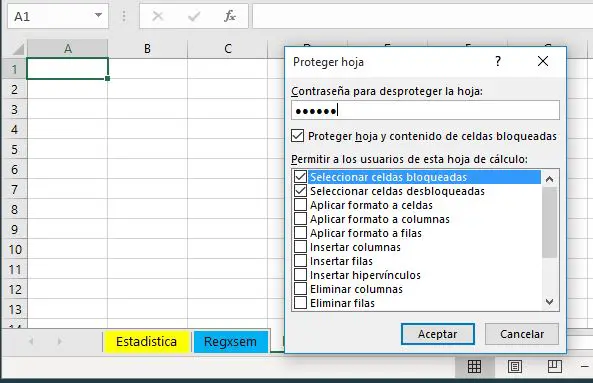Select row 3 header

click(14, 110)
